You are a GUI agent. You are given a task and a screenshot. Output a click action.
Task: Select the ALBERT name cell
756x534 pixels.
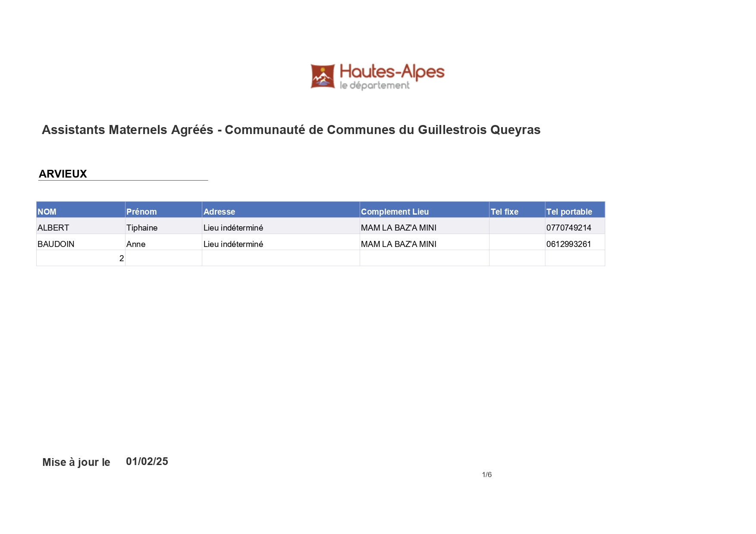81,226
